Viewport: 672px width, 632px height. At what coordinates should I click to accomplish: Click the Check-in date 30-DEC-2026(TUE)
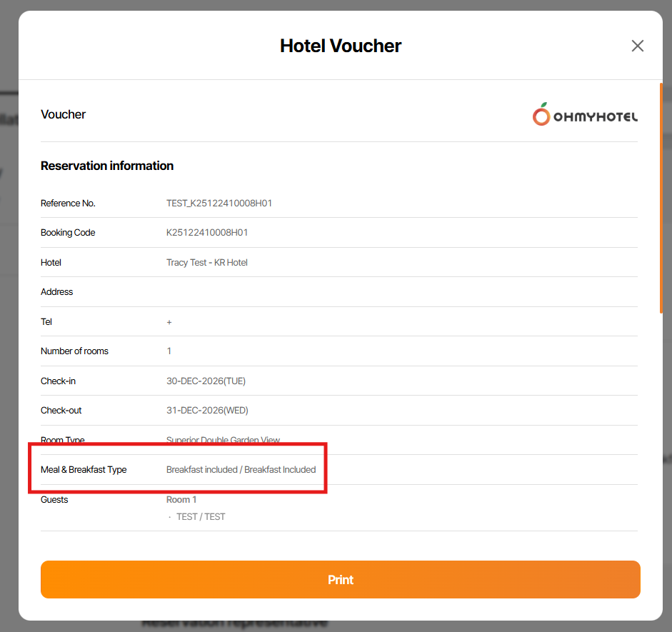[206, 381]
